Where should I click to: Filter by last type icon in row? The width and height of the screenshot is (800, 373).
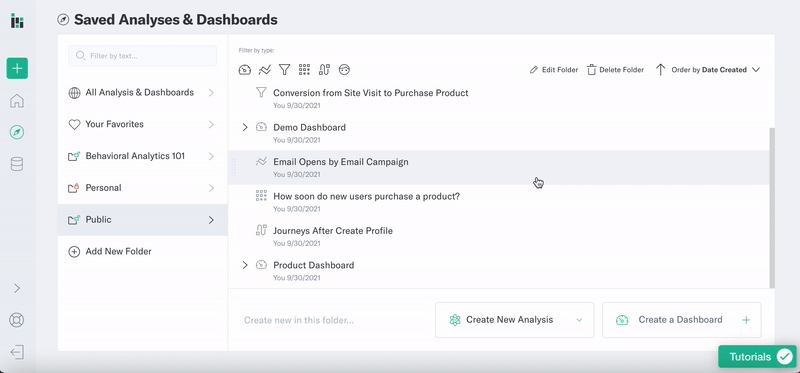[344, 70]
